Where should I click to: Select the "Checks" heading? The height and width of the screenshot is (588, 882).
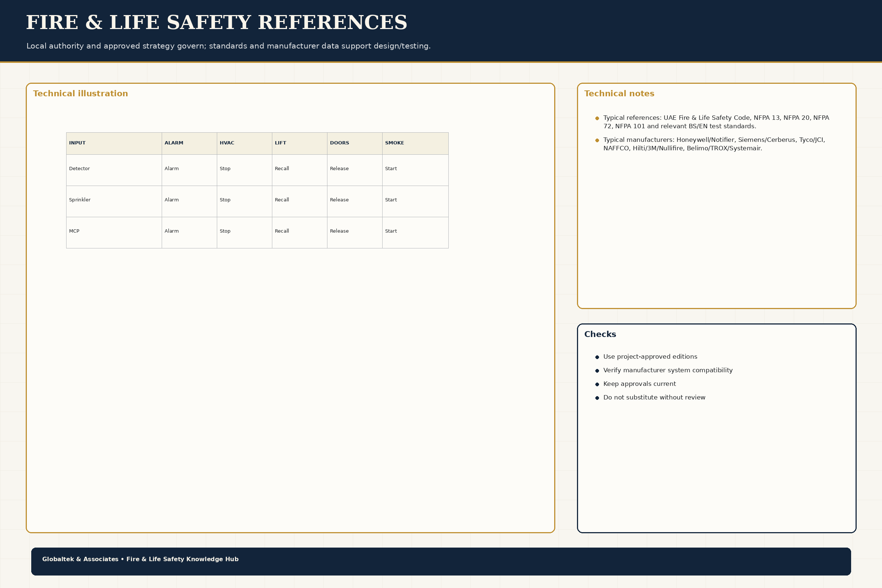point(600,334)
